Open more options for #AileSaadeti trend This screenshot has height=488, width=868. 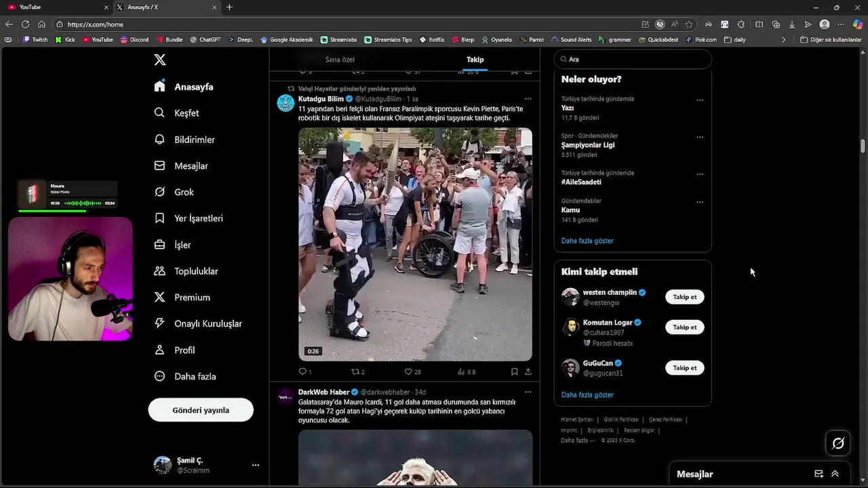[x=700, y=174]
